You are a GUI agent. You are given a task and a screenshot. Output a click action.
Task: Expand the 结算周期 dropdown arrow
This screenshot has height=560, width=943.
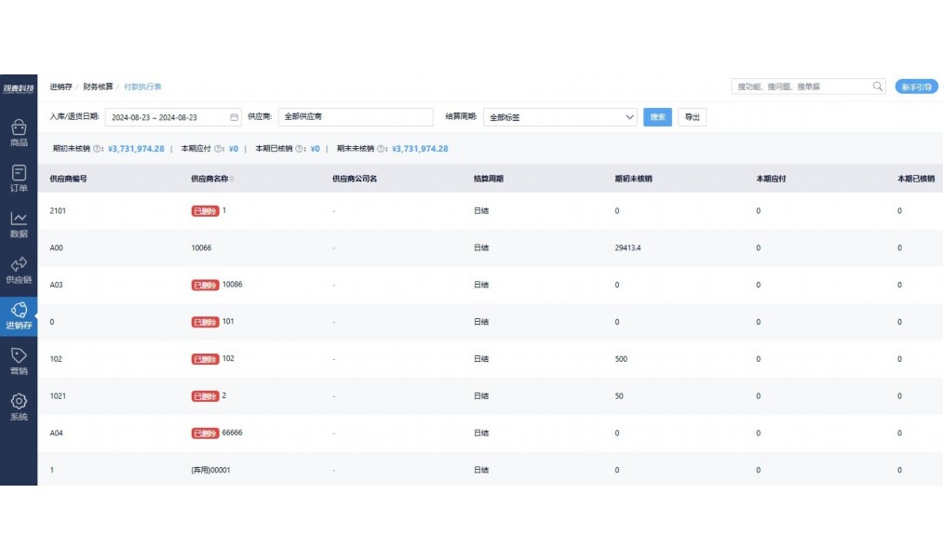click(x=629, y=117)
